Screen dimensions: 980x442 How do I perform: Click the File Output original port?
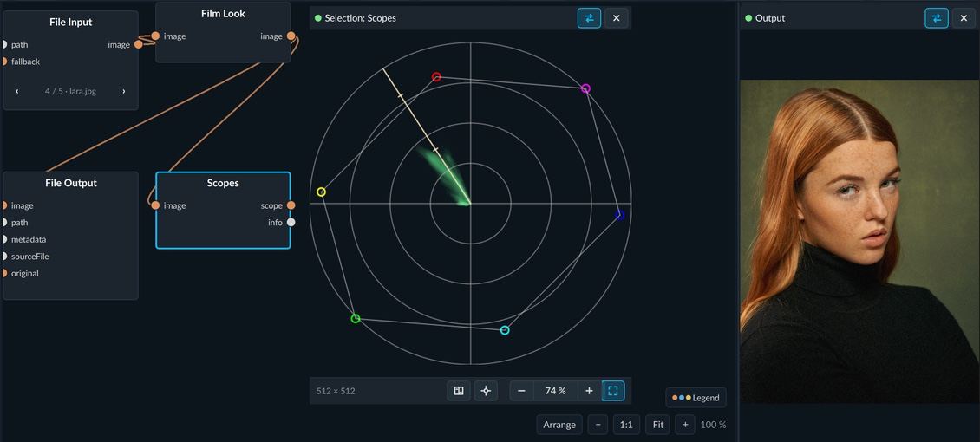point(3,273)
